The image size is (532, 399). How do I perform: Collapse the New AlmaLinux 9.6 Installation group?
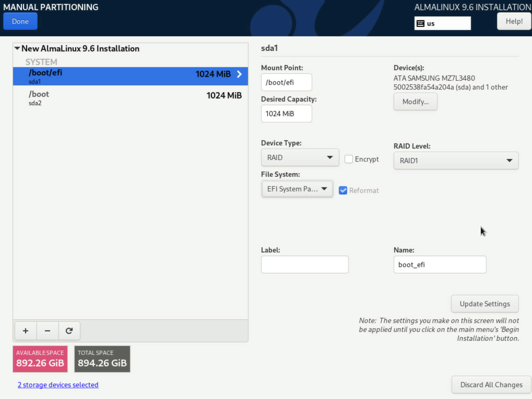[17, 48]
